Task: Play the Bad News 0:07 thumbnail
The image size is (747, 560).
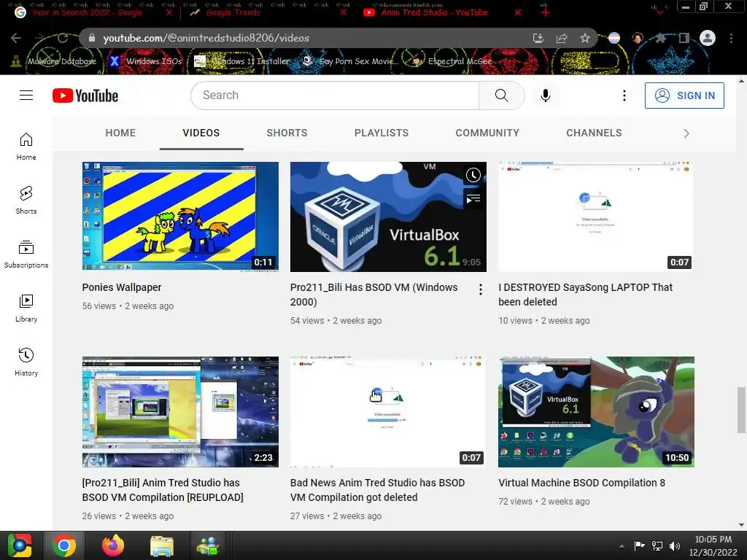Action: 388,412
